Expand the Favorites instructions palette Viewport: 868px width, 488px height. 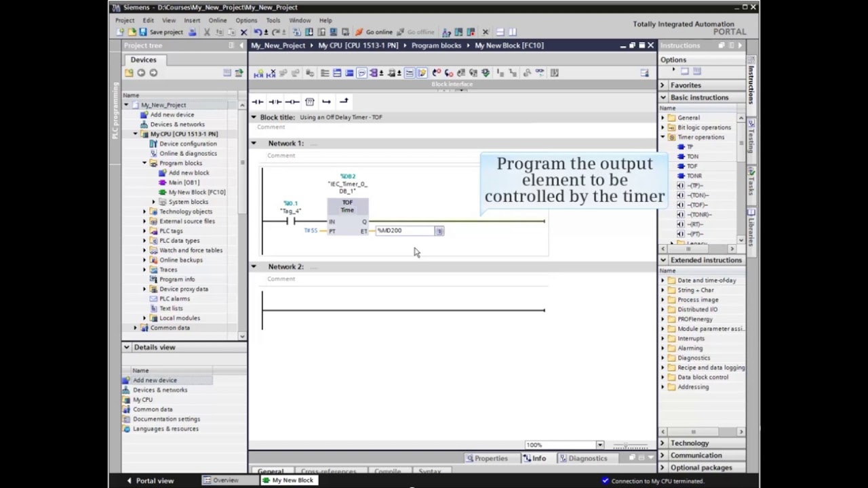(663, 85)
